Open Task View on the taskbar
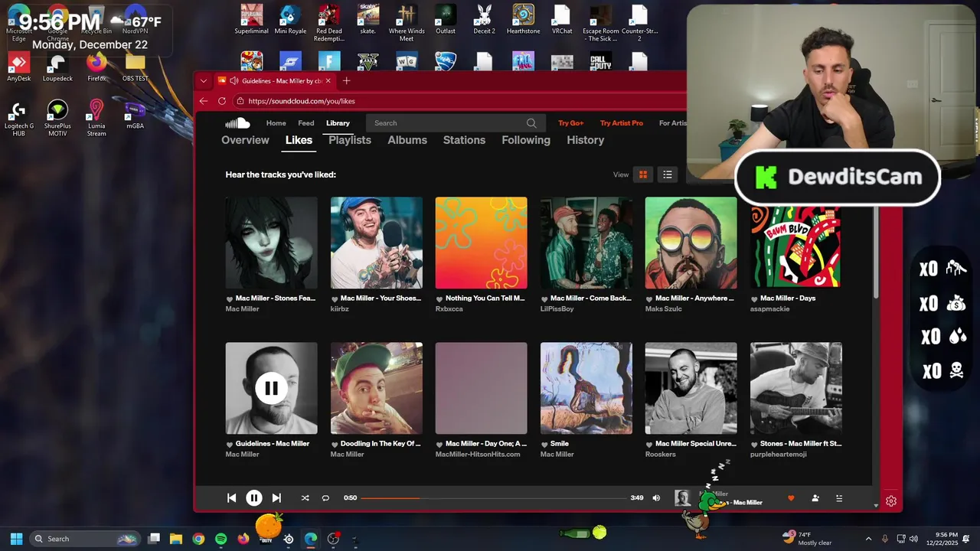Image resolution: width=980 pixels, height=551 pixels. coord(154,539)
